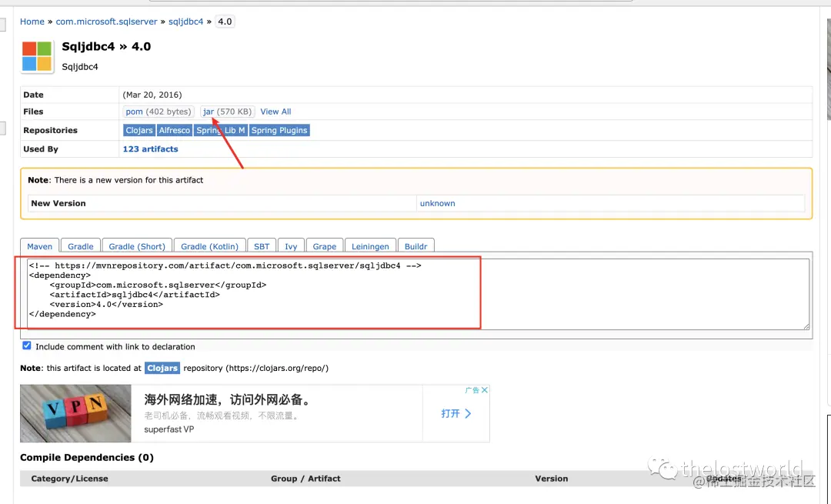This screenshot has width=831, height=504.
Task: Click the unknown new version link
Action: pyautogui.click(x=437, y=203)
